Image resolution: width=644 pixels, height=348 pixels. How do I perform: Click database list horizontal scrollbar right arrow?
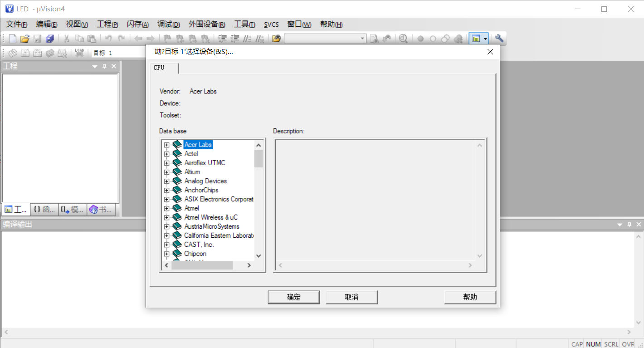(249, 265)
